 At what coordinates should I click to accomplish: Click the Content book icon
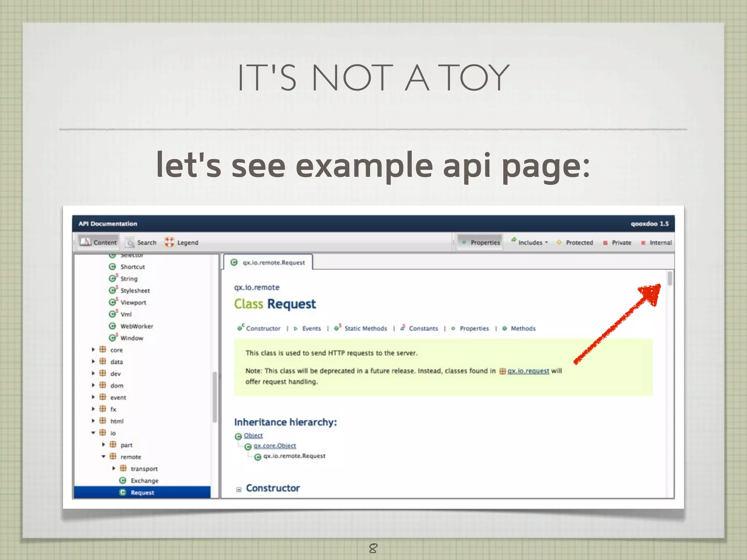click(85, 242)
